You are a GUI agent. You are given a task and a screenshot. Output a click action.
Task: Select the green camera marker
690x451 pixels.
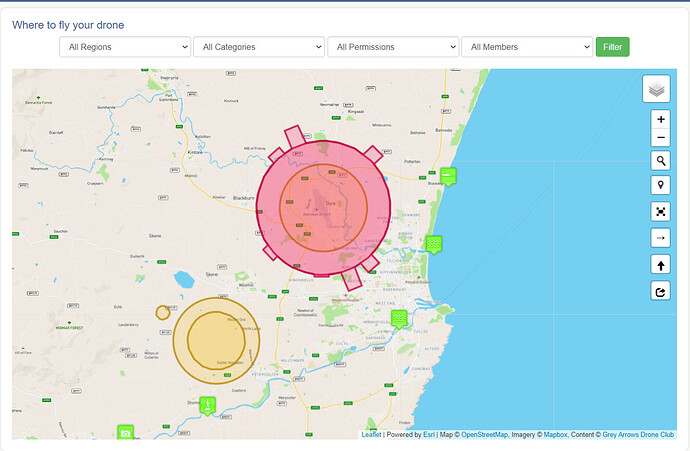[125, 432]
